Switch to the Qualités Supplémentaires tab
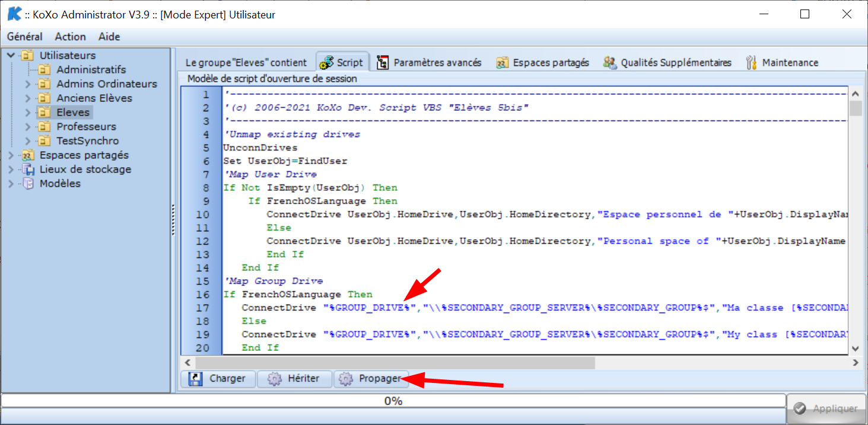Image resolution: width=868 pixels, height=425 pixels. (667, 62)
